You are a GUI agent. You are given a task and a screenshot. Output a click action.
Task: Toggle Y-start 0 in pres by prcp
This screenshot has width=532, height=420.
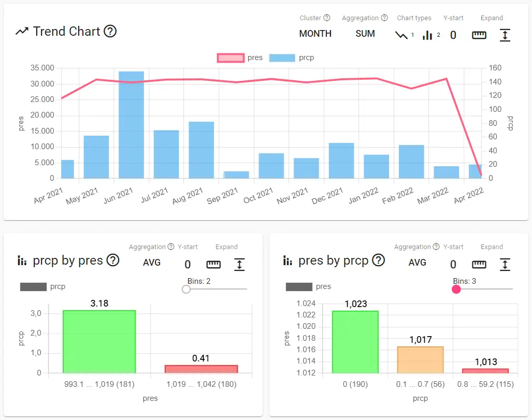click(453, 264)
